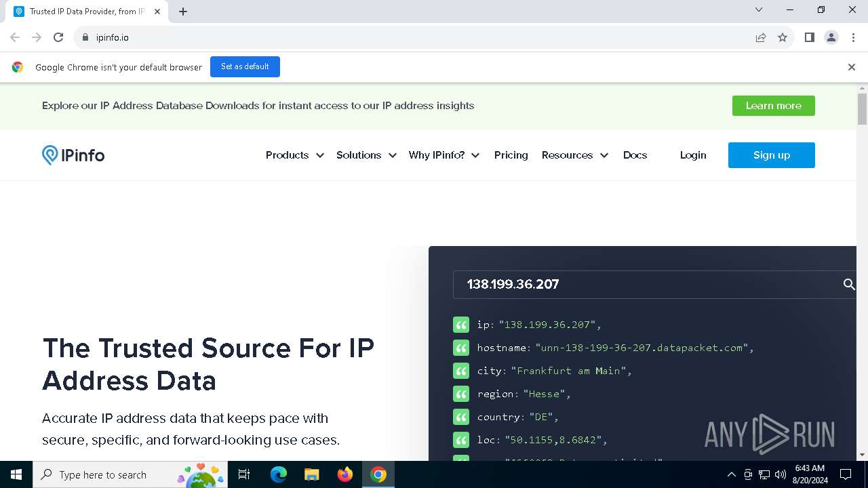This screenshot has width=868, height=488.
Task: Reload the ipinfo.io page
Action: pos(58,37)
